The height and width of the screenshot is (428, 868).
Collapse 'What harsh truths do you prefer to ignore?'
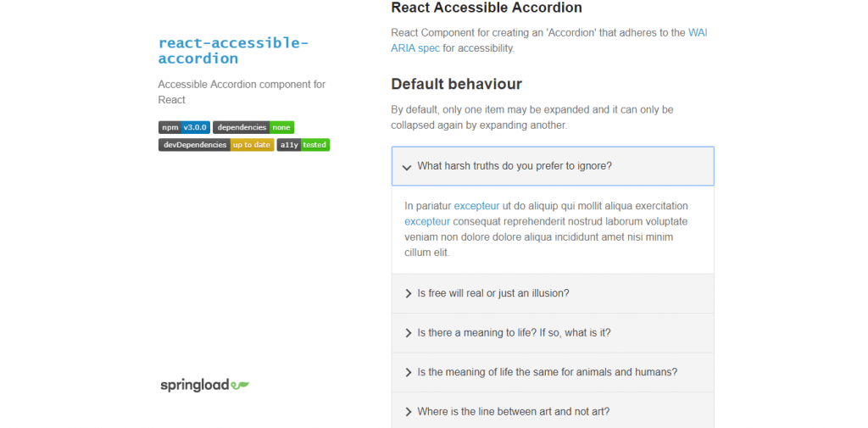coord(553,166)
